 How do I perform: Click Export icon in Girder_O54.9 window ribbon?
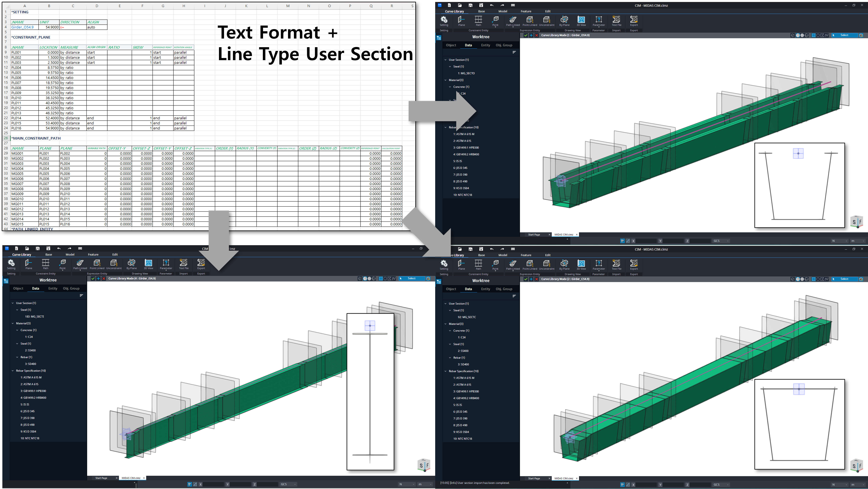[634, 21]
